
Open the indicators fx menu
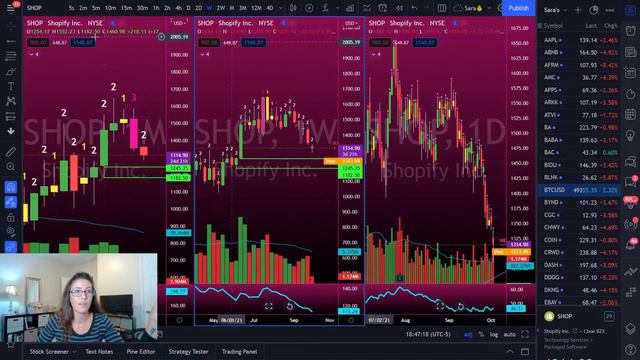325,8
